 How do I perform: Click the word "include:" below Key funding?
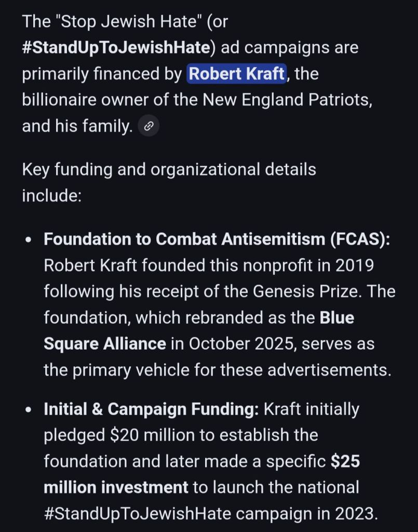coord(52,196)
